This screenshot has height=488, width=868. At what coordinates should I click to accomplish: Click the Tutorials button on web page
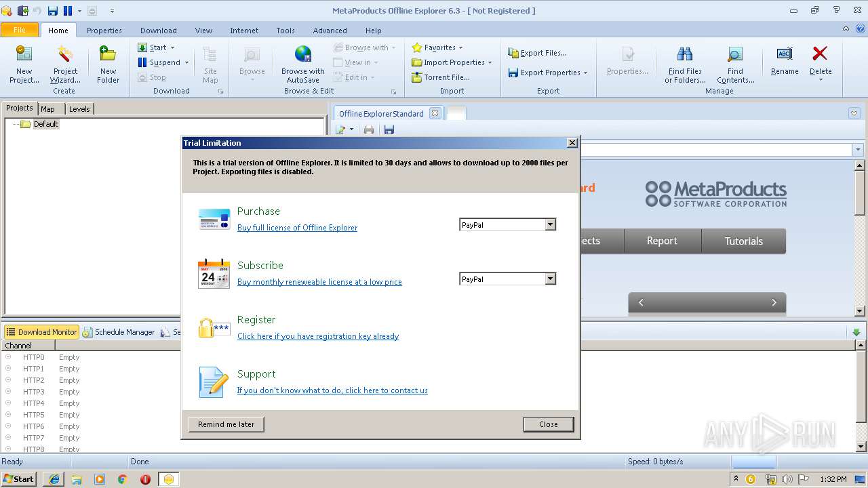pyautogui.click(x=744, y=241)
